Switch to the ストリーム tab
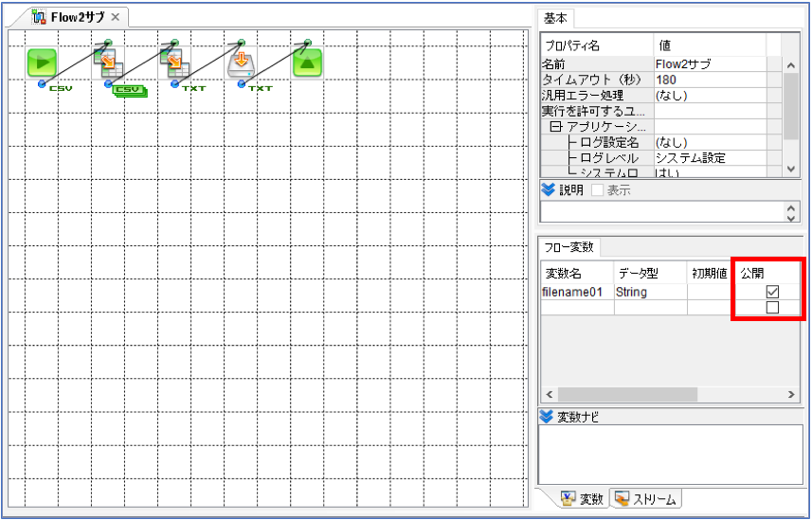 [x=646, y=499]
